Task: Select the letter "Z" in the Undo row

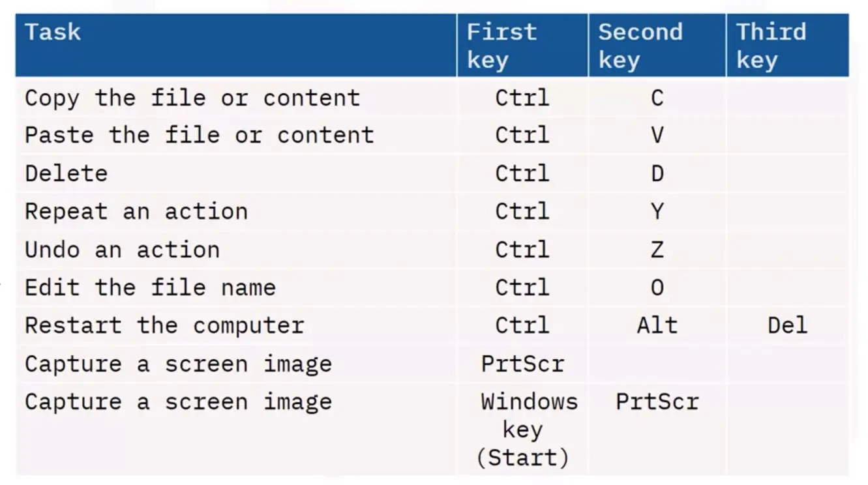Action: (x=657, y=250)
